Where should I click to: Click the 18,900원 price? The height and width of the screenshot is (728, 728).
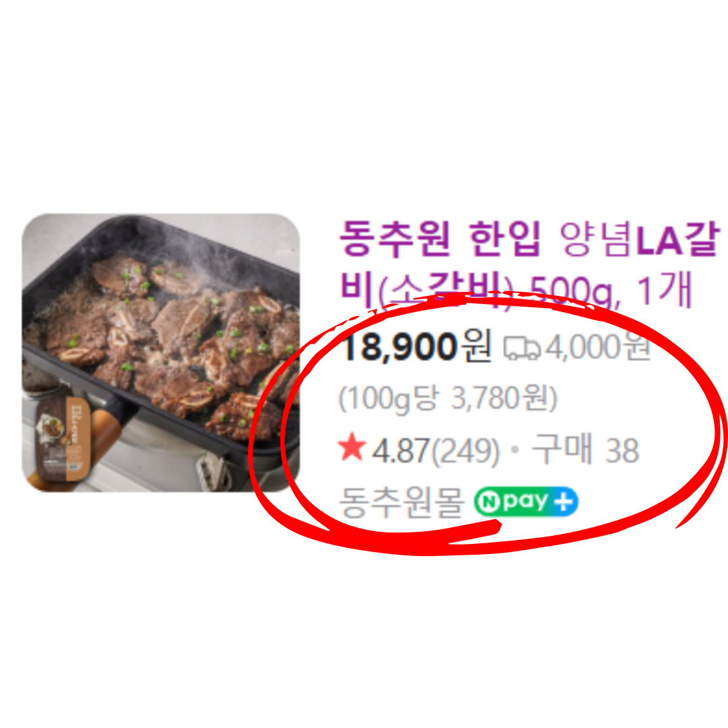pos(416,347)
